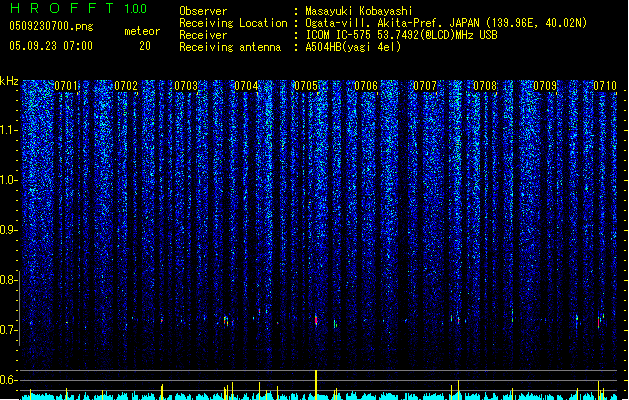Click the 0705 time marker
The width and height of the screenshot is (629, 400).
pyautogui.click(x=306, y=86)
